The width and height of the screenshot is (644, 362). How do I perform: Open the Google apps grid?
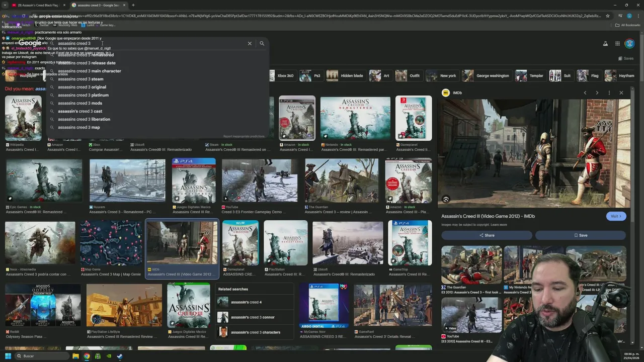tap(617, 44)
